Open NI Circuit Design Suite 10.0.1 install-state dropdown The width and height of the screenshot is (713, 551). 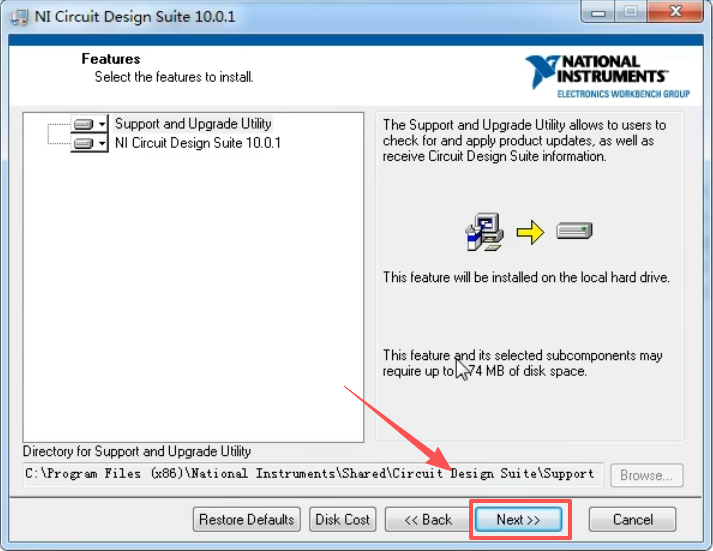point(90,143)
